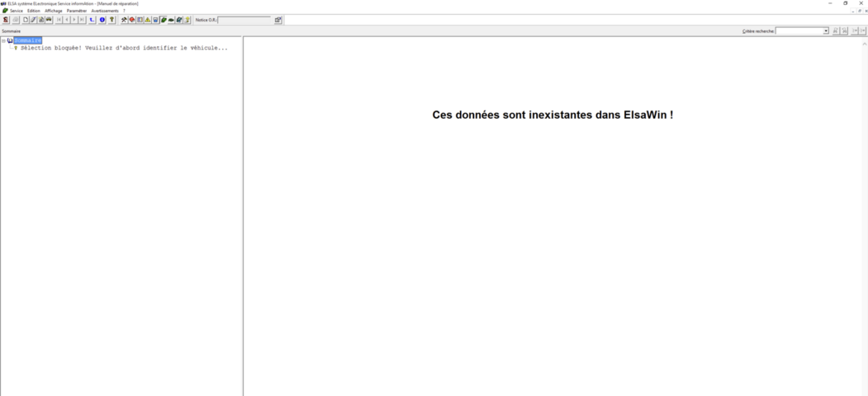Minimize the inner Manuel de réparation window
868x396 pixels.
click(x=853, y=11)
